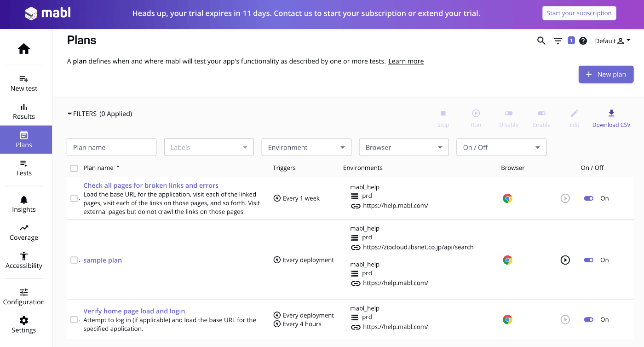Open Check all pages for broken links plan
Image resolution: width=644 pixels, height=347 pixels.
point(151,185)
